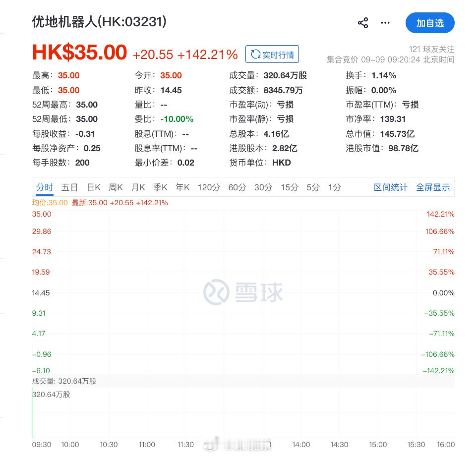Click the 106.66% right axis label
476x456 pixels.
440,231
